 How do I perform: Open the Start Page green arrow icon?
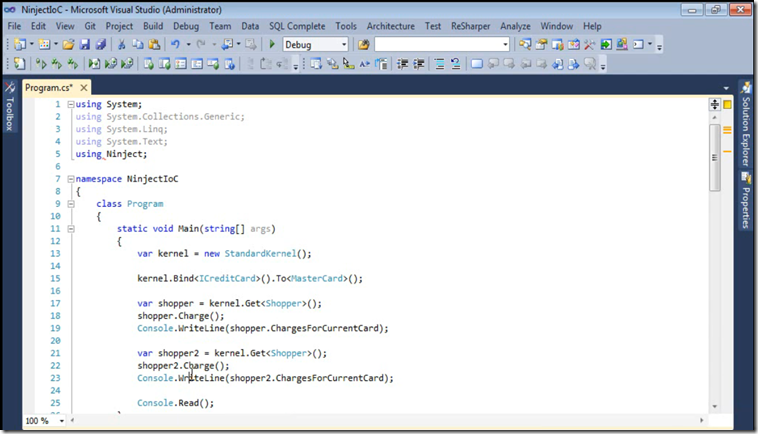point(606,44)
